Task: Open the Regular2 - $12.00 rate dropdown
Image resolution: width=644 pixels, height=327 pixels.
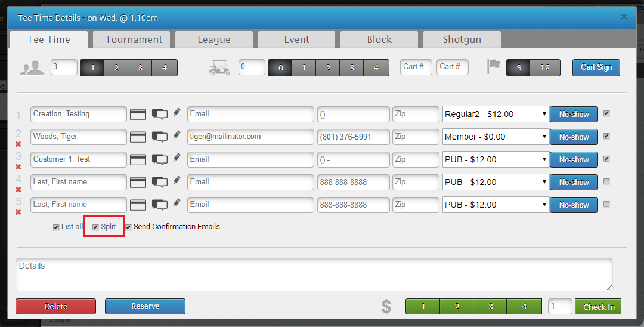Action: coord(496,114)
